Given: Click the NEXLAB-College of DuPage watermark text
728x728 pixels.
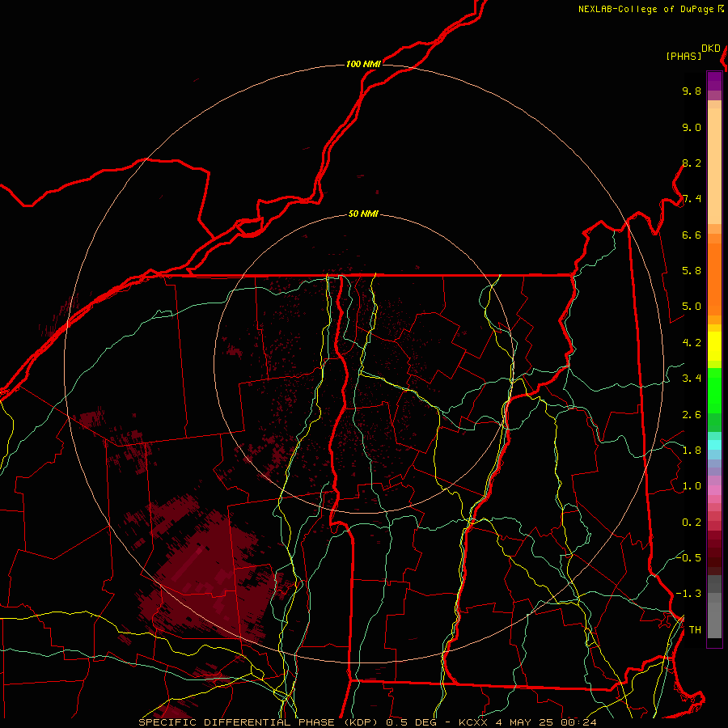Looking at the screenshot, I should 645,9.
